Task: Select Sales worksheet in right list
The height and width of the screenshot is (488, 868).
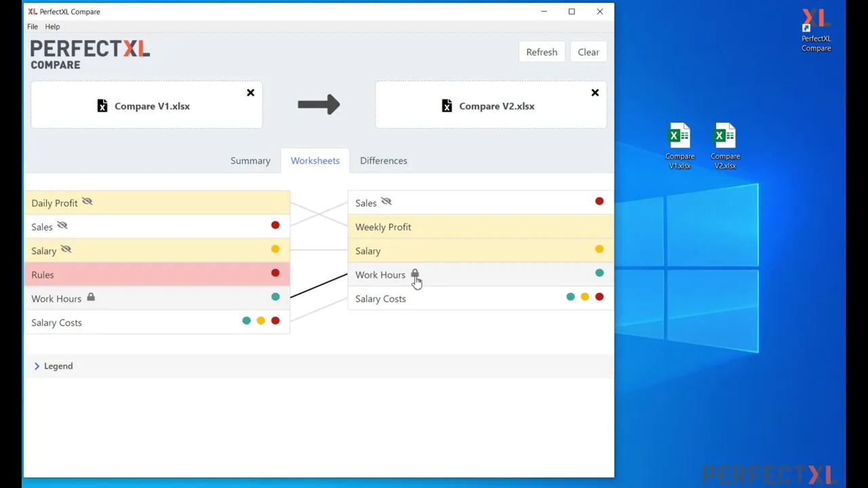Action: [x=481, y=203]
